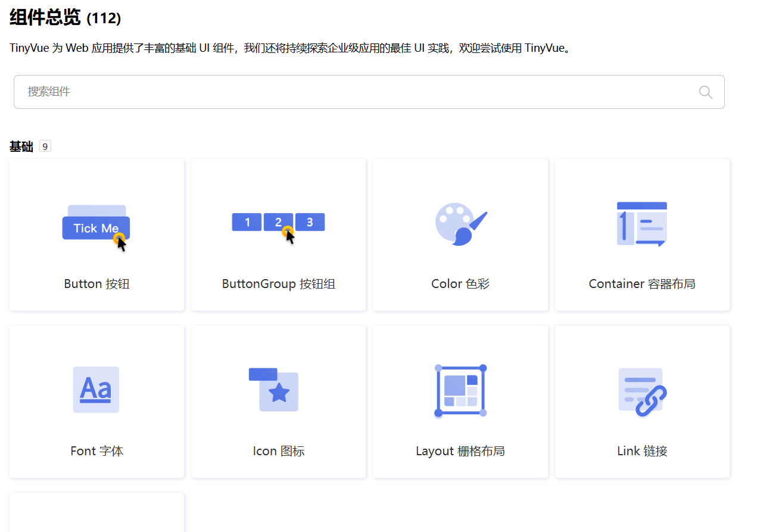Click the TinyVue introduction paragraph

pyautogui.click(x=292, y=48)
